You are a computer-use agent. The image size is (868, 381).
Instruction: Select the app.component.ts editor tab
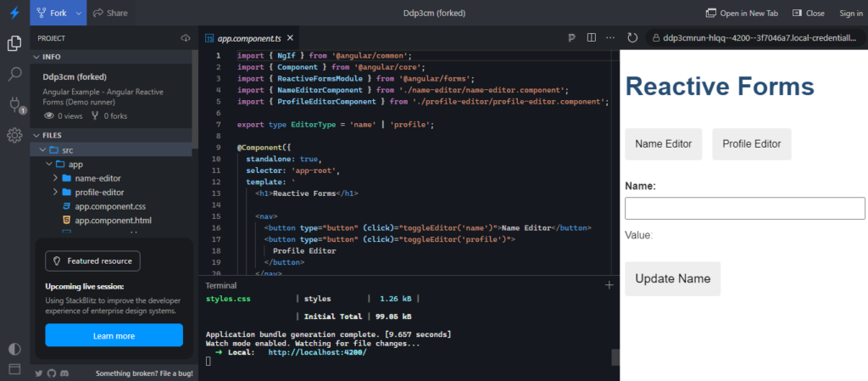tap(248, 38)
